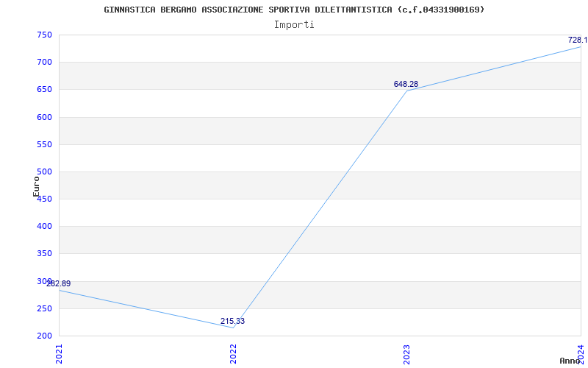588x368 pixels.
Task: Click the 200 y-axis tick label
Action: click(44, 336)
